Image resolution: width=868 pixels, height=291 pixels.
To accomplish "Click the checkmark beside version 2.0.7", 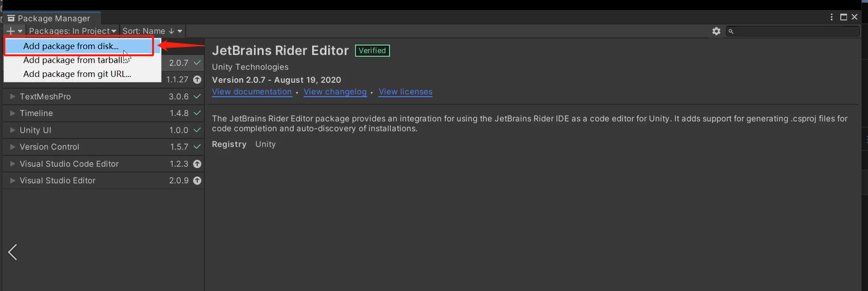I will (x=197, y=62).
